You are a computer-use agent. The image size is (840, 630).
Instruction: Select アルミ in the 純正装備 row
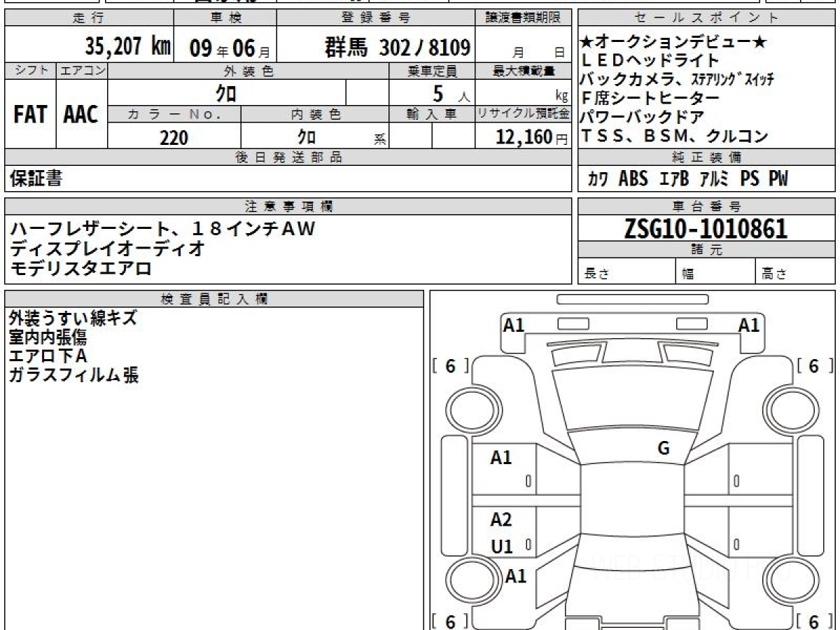coord(715,179)
